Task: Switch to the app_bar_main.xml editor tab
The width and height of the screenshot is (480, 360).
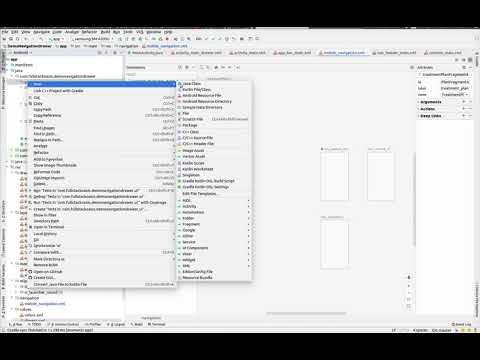Action: coord(292,53)
